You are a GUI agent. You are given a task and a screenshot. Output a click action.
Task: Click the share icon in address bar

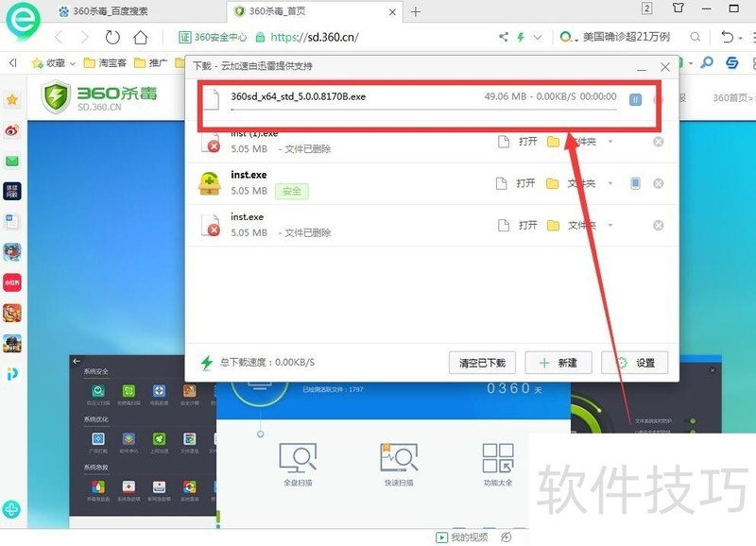click(x=504, y=37)
